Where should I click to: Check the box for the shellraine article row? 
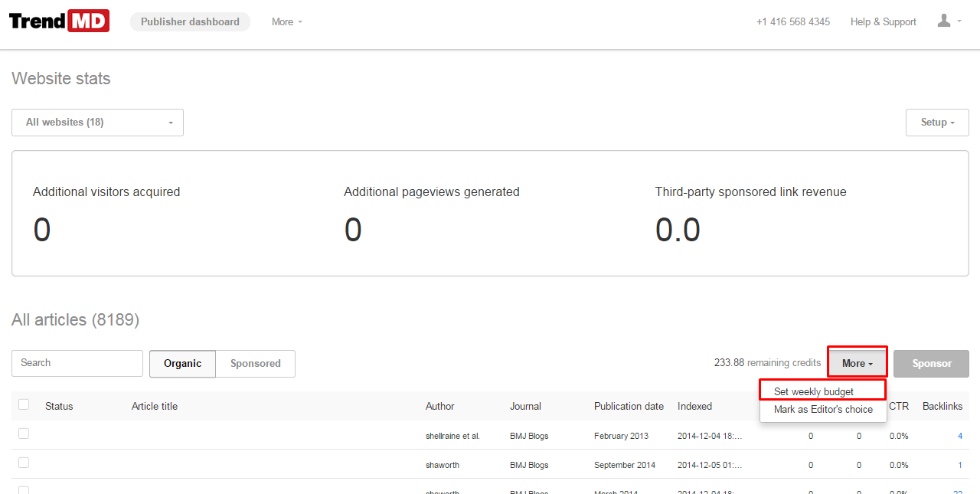click(24, 433)
